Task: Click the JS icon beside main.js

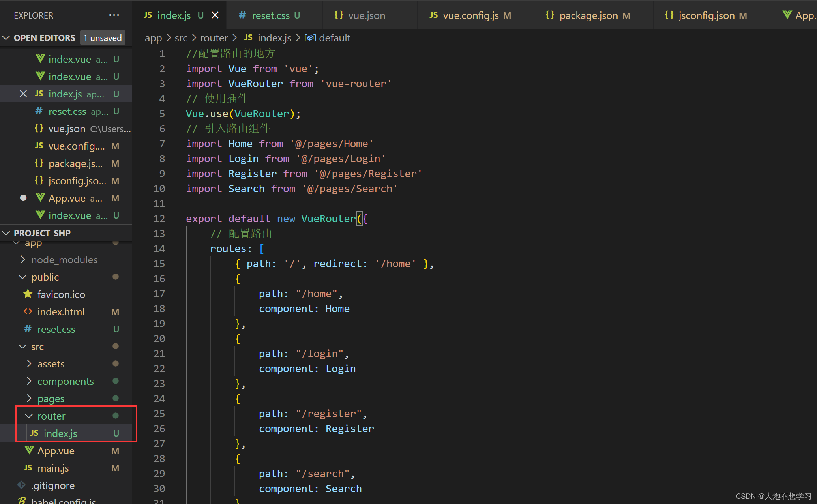Action: pyautogui.click(x=28, y=468)
